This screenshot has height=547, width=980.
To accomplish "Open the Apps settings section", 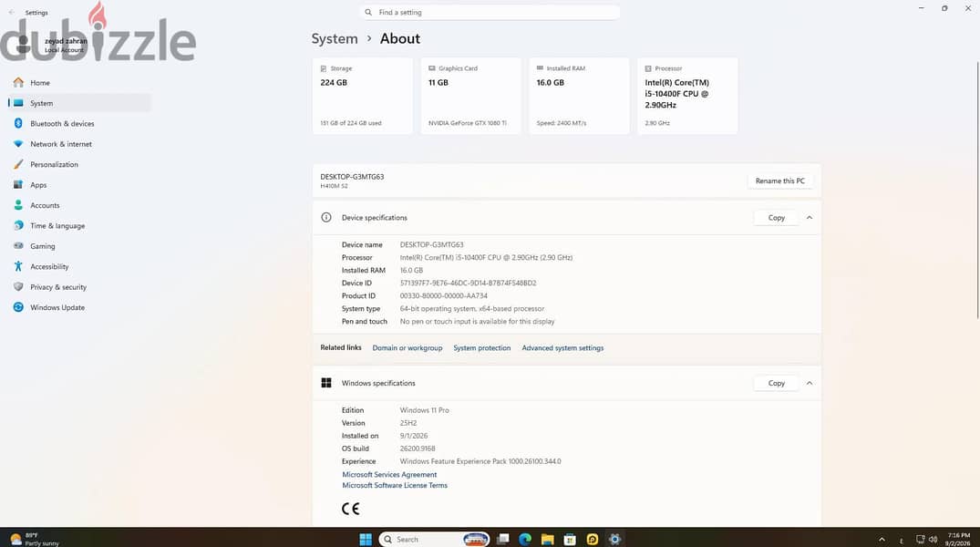I will point(79,185).
